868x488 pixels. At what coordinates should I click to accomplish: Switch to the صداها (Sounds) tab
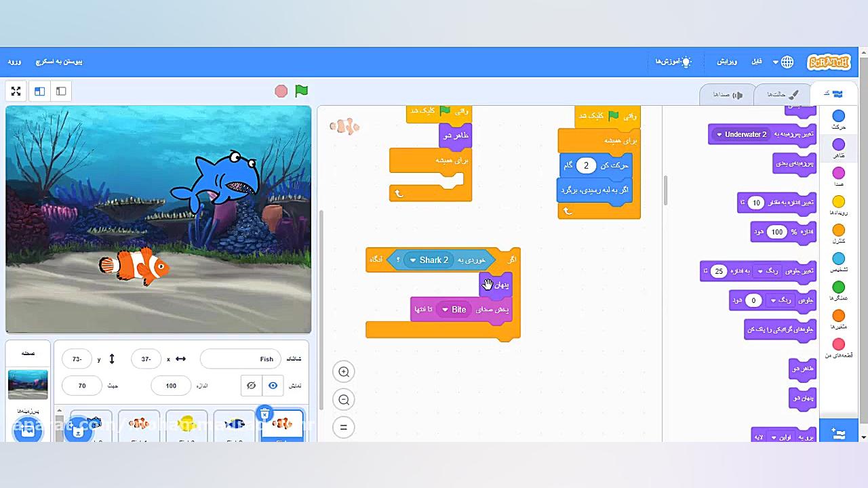727,94
